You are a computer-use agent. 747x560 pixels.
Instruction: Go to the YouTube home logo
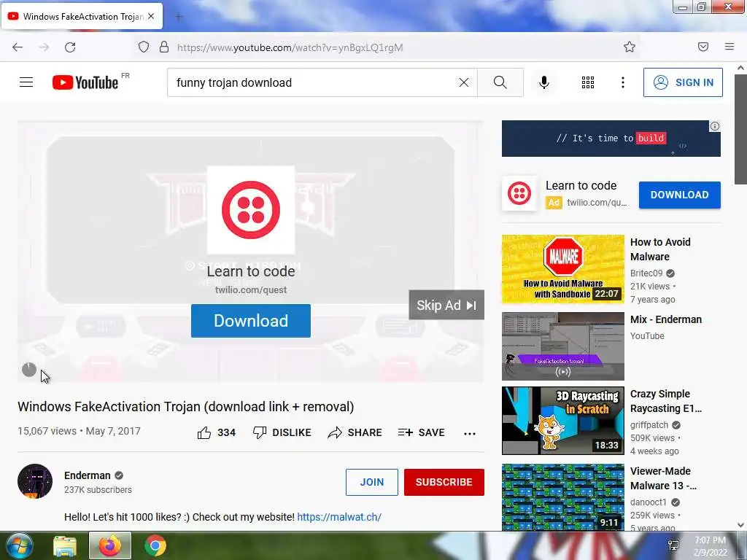point(85,82)
